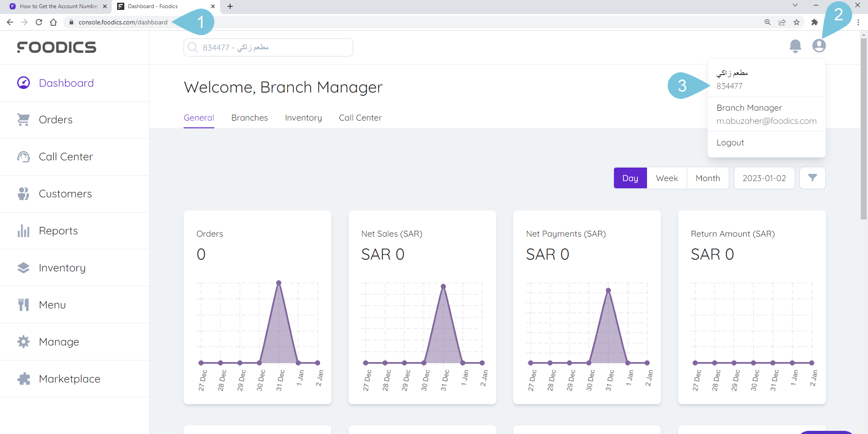Open Marketplace from the sidebar
Image resolution: width=868 pixels, height=434 pixels.
(75, 379)
